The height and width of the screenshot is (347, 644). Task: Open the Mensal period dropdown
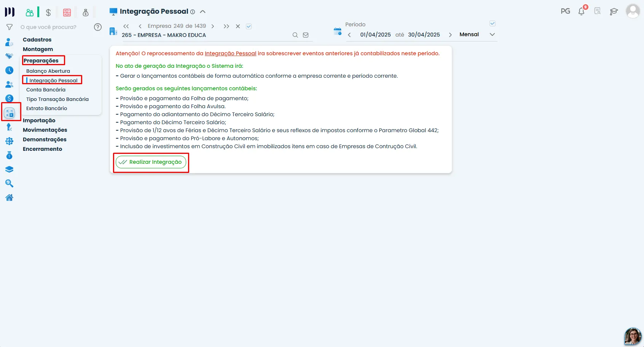click(477, 34)
